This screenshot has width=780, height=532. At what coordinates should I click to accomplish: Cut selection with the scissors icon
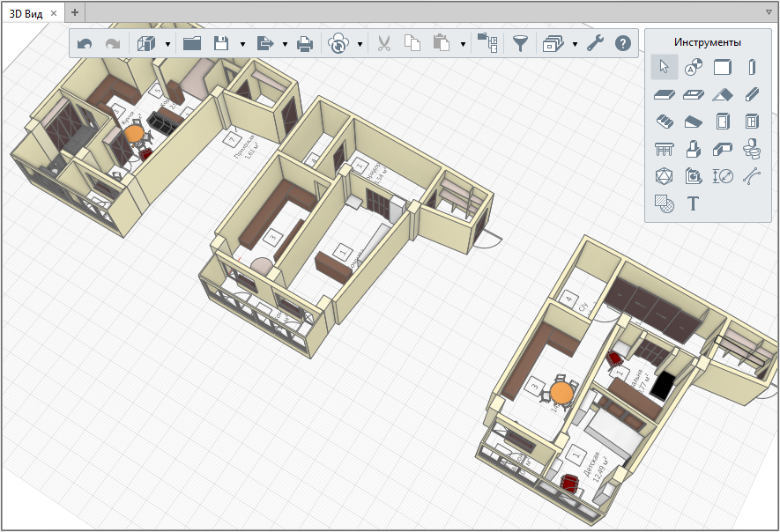point(383,44)
